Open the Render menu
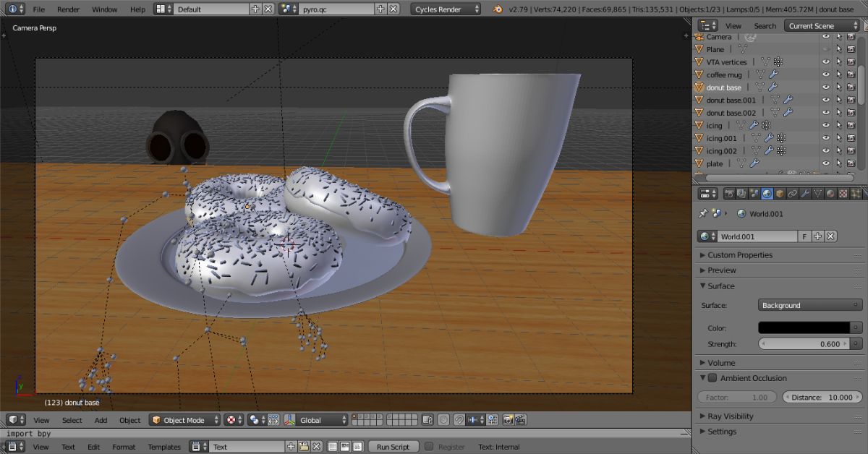Screen dimensions: 868x454 point(68,9)
